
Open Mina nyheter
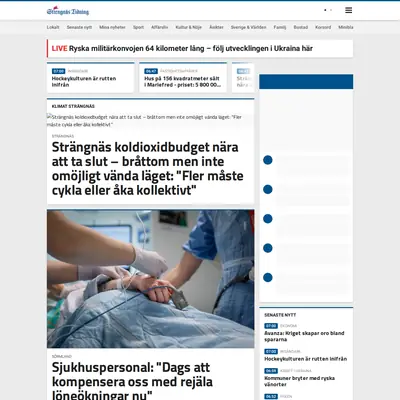click(112, 27)
